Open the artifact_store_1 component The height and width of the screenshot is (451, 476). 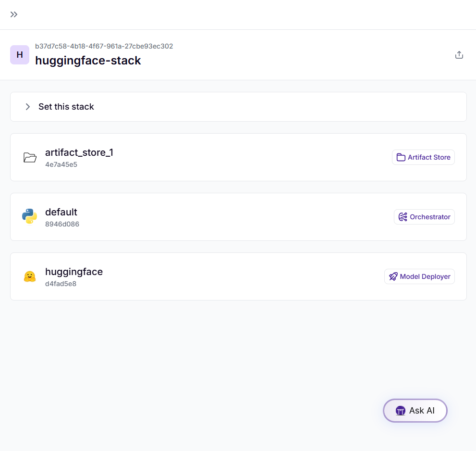[79, 153]
